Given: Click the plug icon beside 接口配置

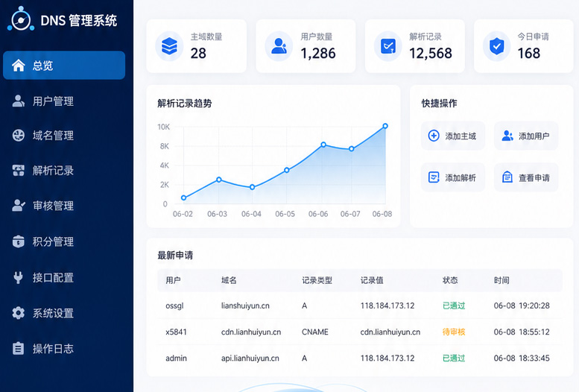Looking at the screenshot, I should tap(18, 277).
